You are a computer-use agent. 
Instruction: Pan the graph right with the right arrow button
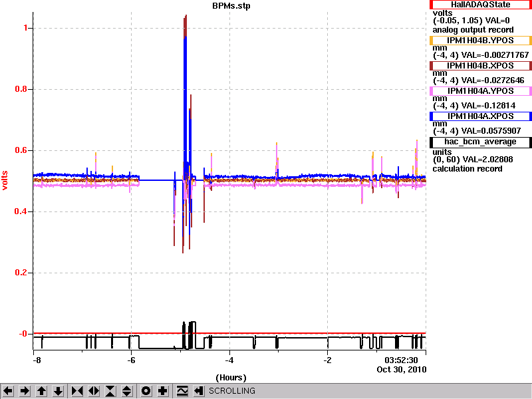25,391
